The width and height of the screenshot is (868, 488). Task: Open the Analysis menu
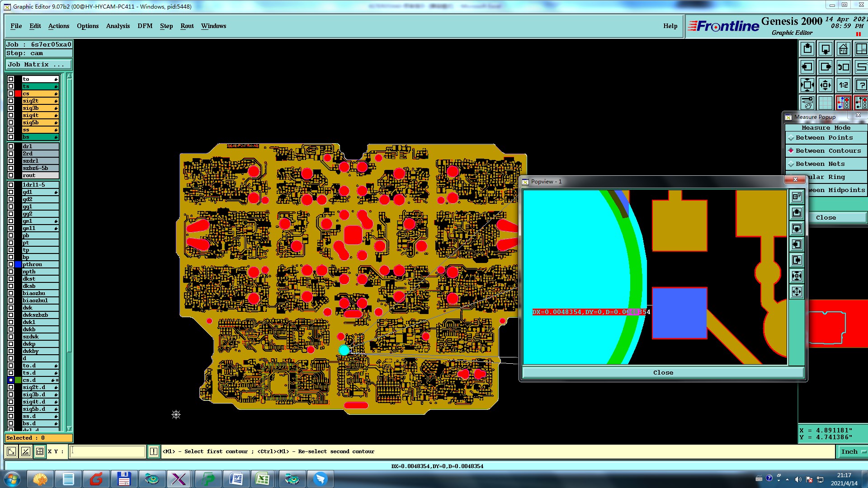pos(118,26)
